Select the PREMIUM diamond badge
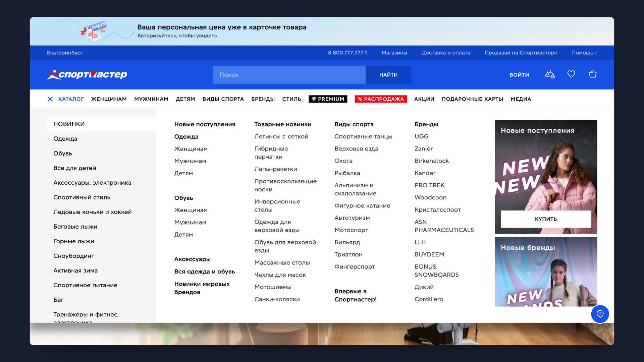Screen dimensions: 644x362 click(328, 99)
